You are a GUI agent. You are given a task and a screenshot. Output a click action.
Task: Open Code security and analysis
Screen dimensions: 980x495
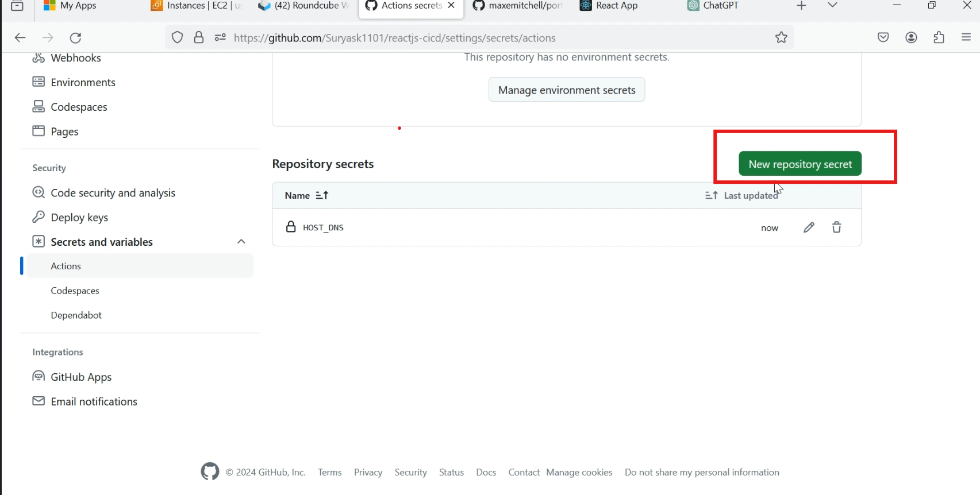tap(113, 193)
